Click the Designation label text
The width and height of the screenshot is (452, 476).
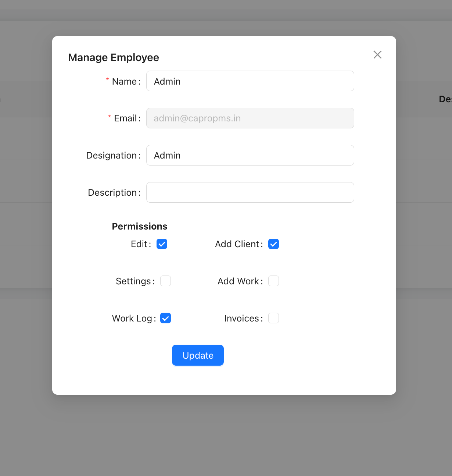point(111,156)
